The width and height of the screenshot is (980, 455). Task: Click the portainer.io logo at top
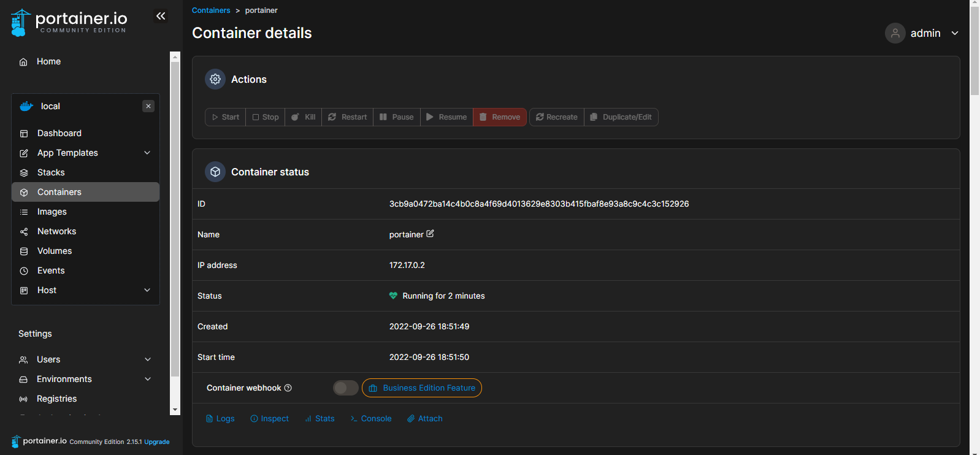click(69, 23)
